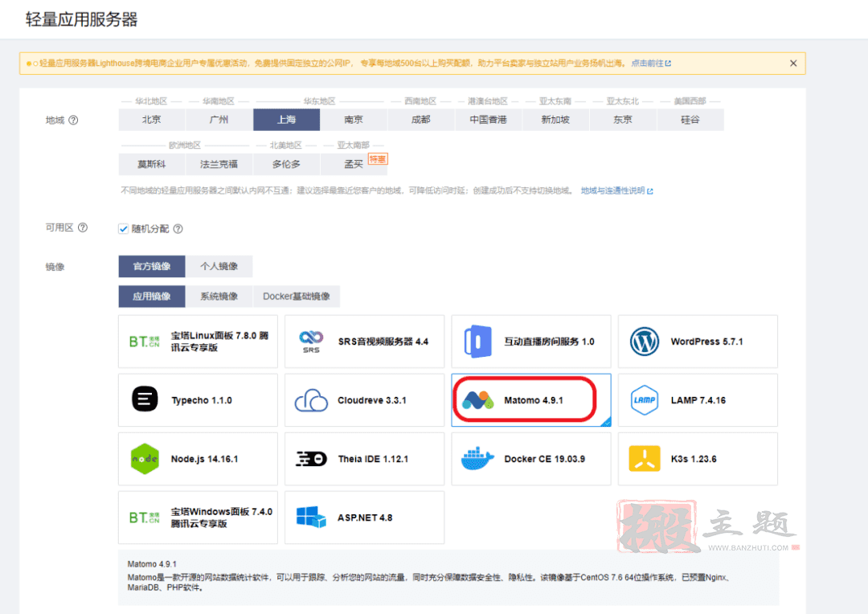Screen dimensions: 868x614
Task: Click the Docker whale logo
Action: 477,458
